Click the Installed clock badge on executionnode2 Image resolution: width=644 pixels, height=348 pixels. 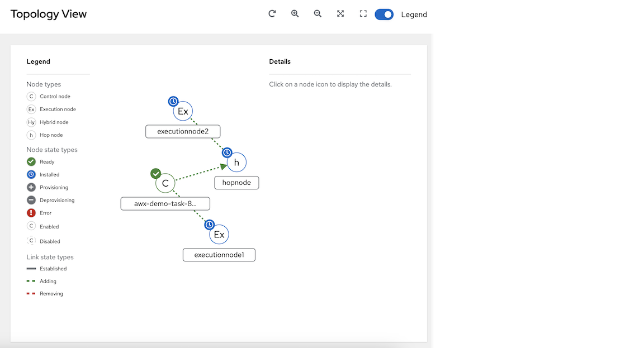pyautogui.click(x=173, y=101)
